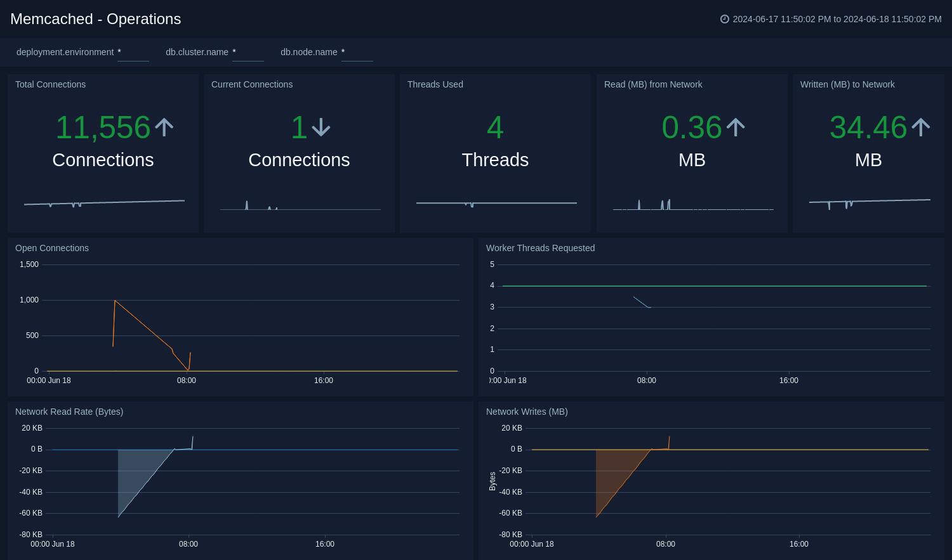Screen dimensions: 952x560
Task: Click the Worker Threads Requested panel title
Action: (540, 248)
